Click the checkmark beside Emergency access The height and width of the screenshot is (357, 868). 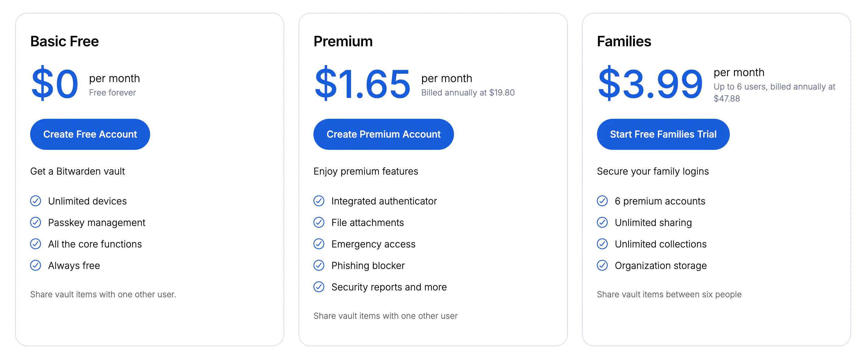[319, 244]
